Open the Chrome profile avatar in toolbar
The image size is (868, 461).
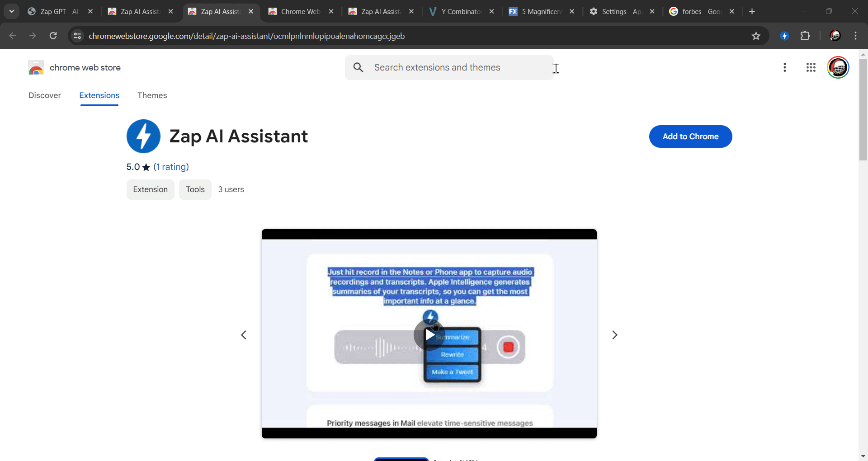point(835,36)
